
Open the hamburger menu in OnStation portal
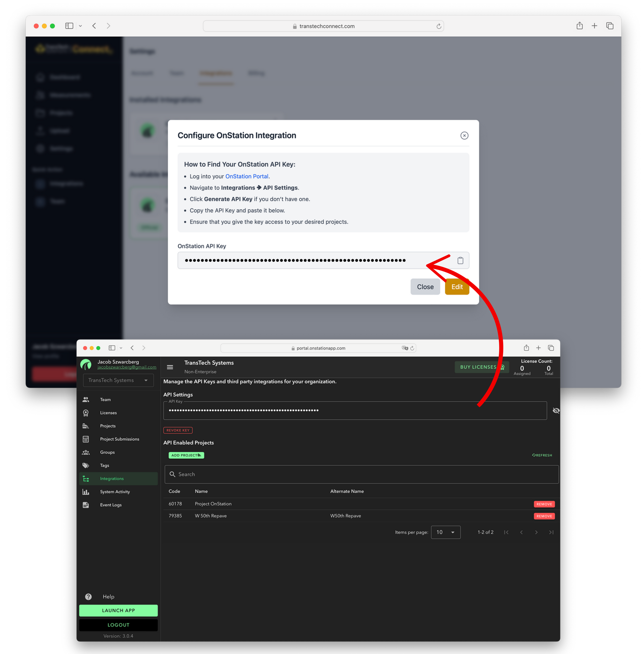click(x=170, y=367)
